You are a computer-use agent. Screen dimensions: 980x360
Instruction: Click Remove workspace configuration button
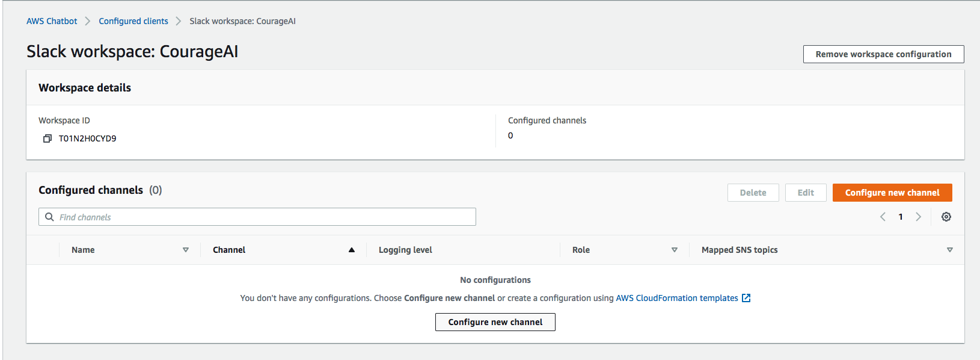[x=884, y=54]
